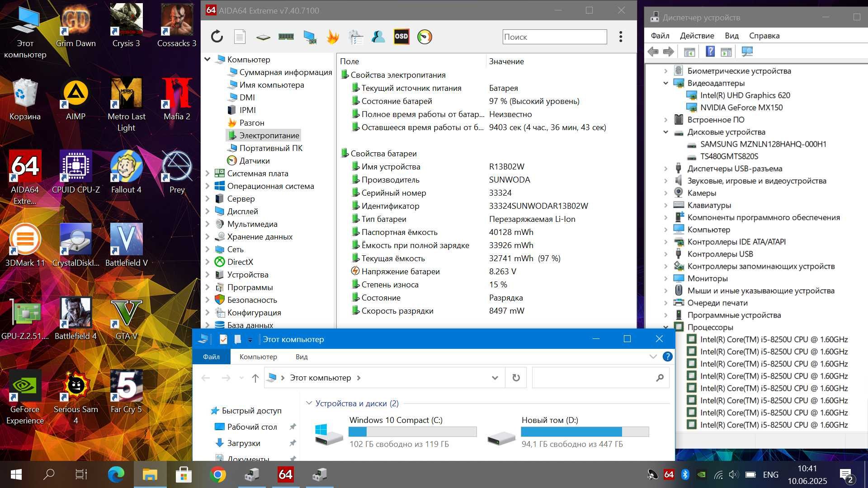Screen dimensions: 868x488
Task: Click the network audit monitor toolbar icon
Action: 310,37
